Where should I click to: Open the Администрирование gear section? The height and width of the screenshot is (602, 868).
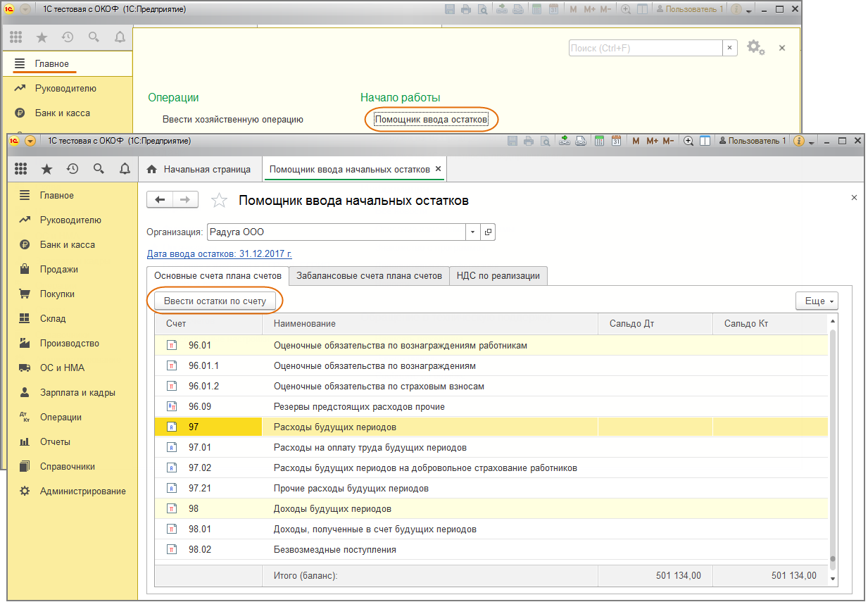82,491
